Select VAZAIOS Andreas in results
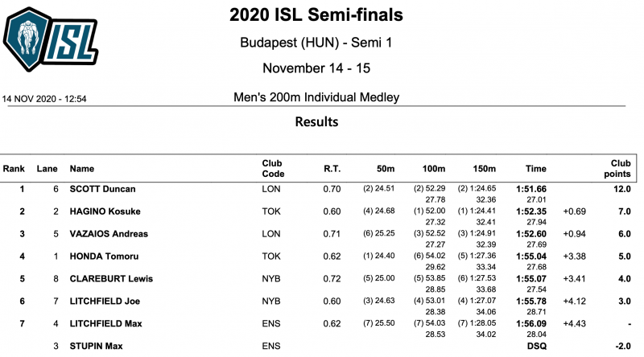Image resolution: width=644 pixels, height=357 pixels. click(109, 234)
